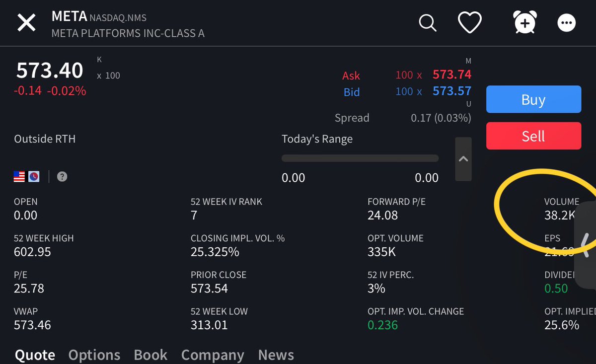Tap the 52 WEEK IV RANK value 7
The image size is (596, 364).
194,215
